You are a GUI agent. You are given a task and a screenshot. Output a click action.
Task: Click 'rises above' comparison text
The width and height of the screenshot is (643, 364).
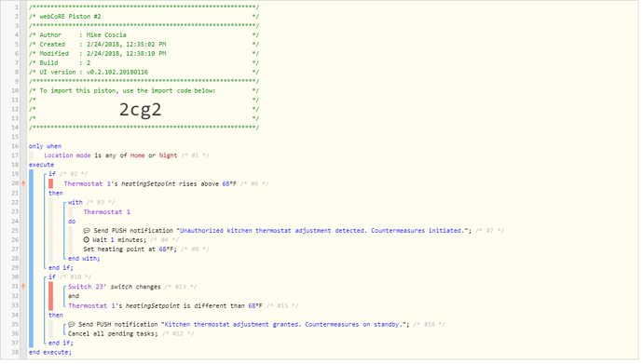tap(198, 183)
